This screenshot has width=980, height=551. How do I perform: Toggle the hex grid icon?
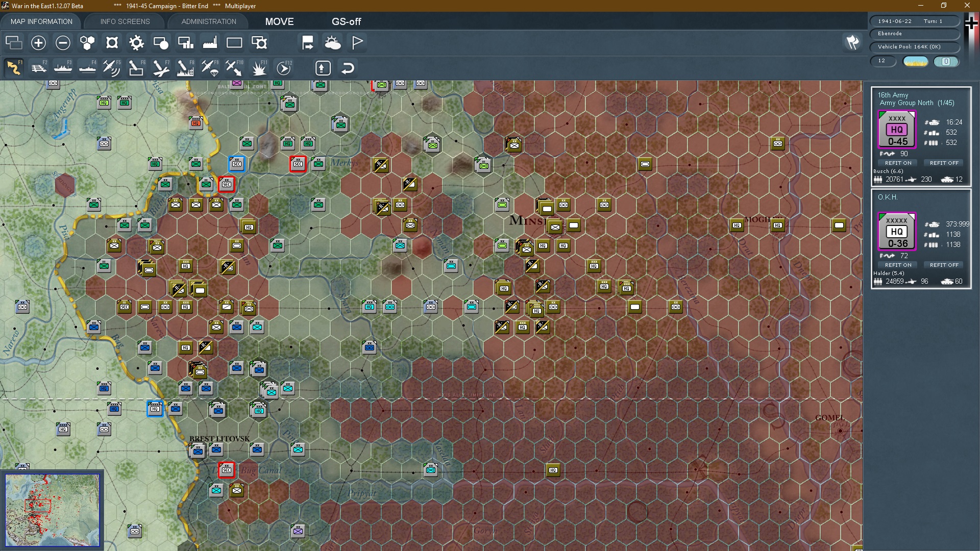(87, 42)
